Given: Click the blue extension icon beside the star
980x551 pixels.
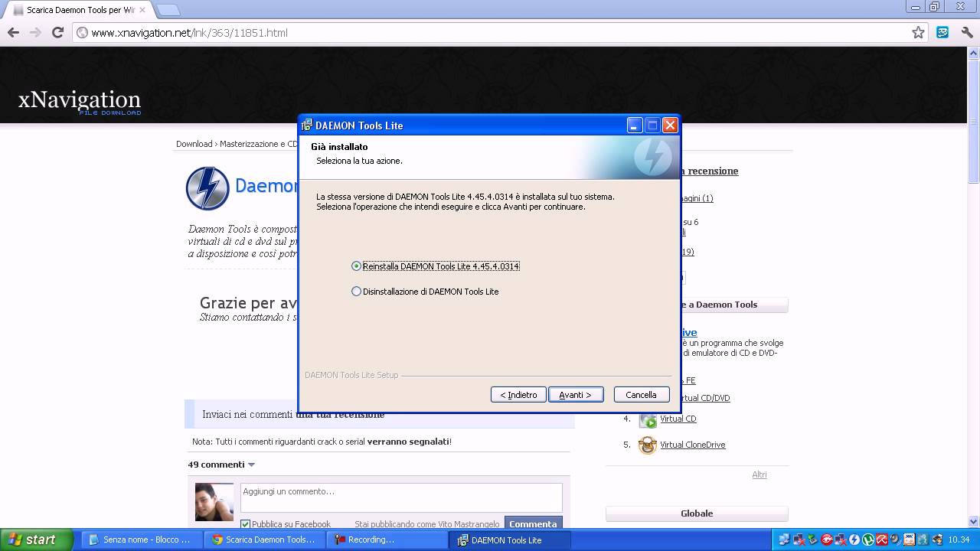Looking at the screenshot, I should click(943, 32).
